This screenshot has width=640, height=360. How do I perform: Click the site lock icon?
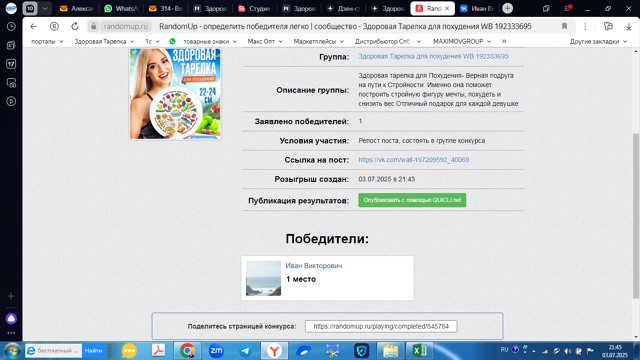pyautogui.click(x=93, y=27)
